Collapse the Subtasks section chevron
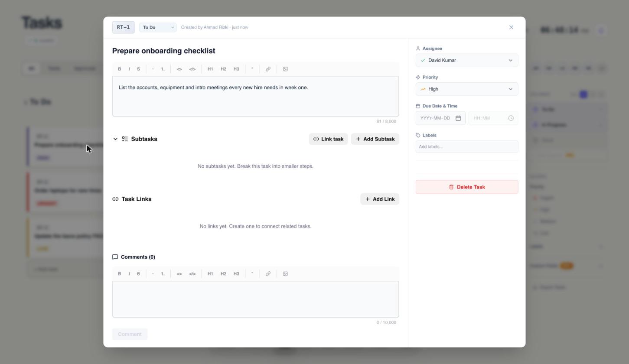 coord(115,139)
